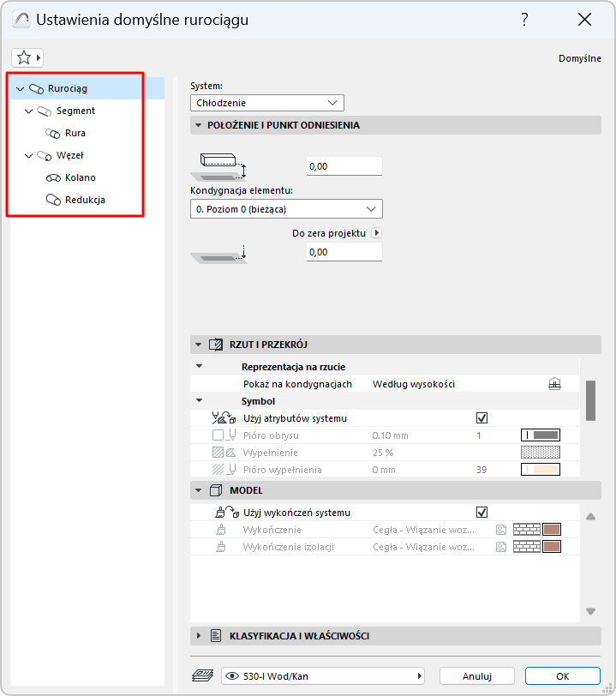Toggle Użyj atrybutów systemu checkbox

click(x=481, y=418)
